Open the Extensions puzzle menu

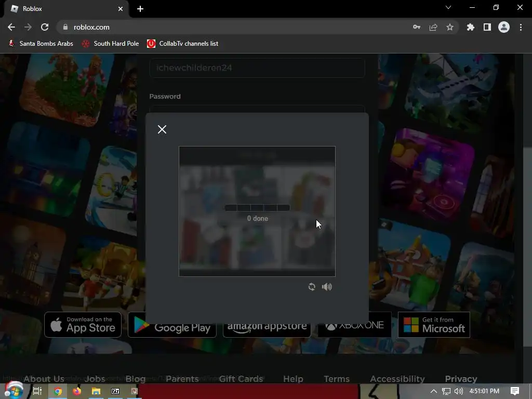click(x=471, y=27)
